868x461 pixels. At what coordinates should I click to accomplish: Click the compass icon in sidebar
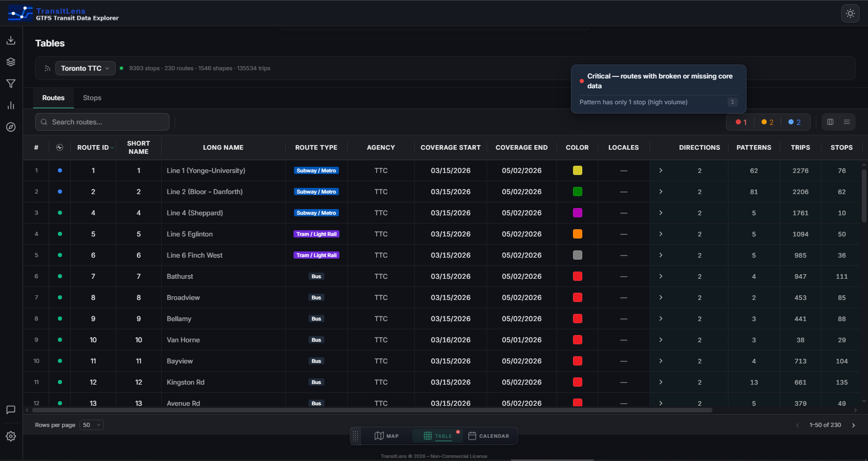pos(11,127)
